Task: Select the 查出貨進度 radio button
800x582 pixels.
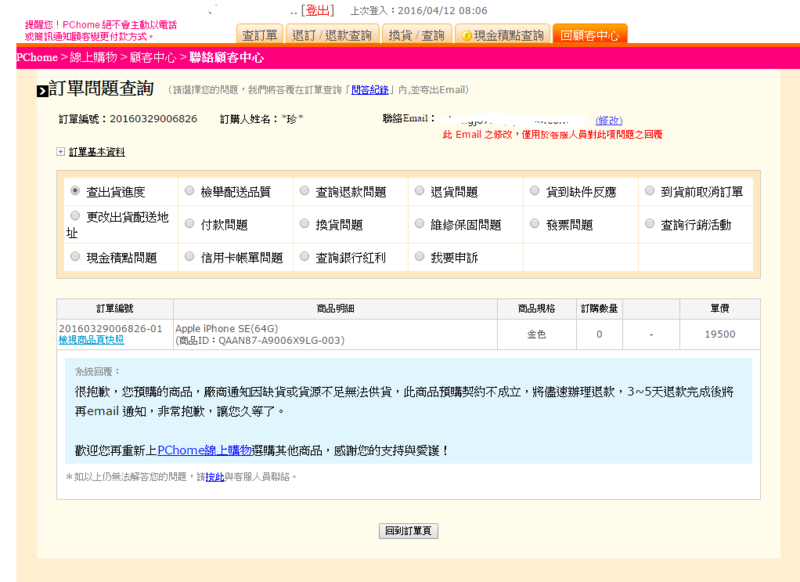Action: click(75, 191)
